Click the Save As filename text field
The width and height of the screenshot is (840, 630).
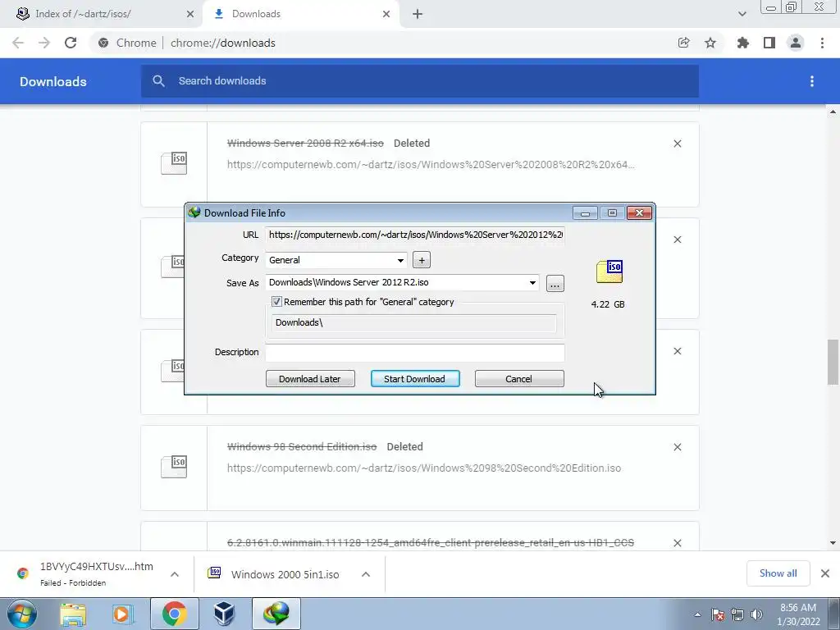click(x=396, y=282)
